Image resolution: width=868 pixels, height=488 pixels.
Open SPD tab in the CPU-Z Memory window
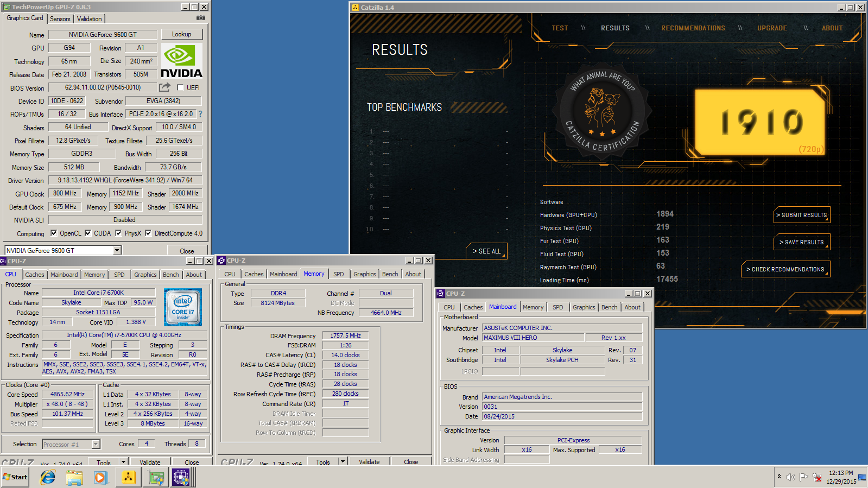coord(339,274)
